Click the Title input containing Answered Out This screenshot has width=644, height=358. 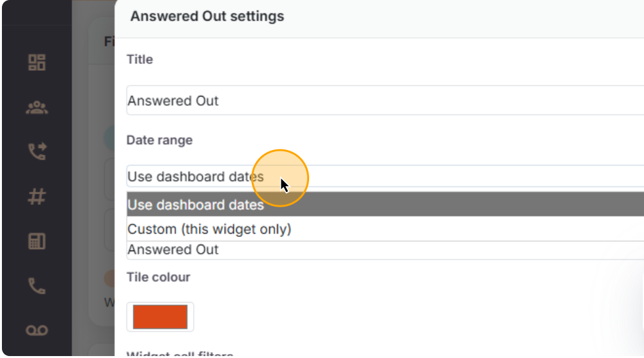[x=384, y=101]
